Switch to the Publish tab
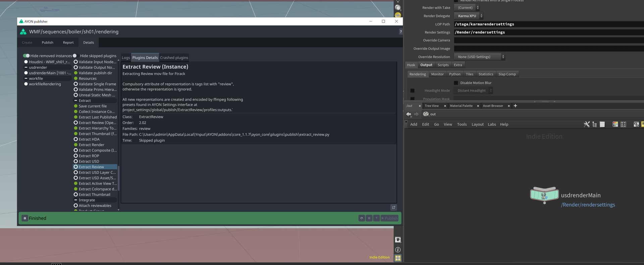 47,43
